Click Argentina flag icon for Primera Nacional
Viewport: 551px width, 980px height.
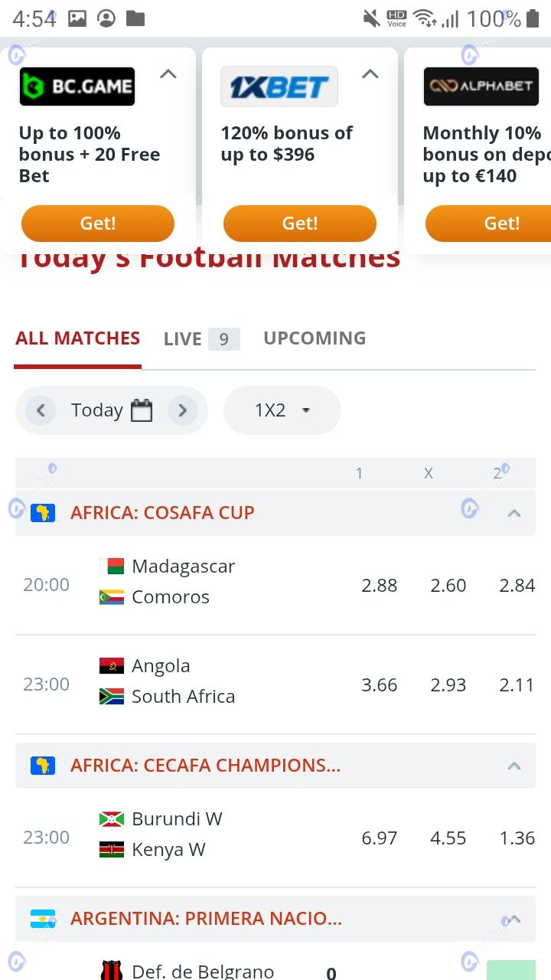point(43,918)
